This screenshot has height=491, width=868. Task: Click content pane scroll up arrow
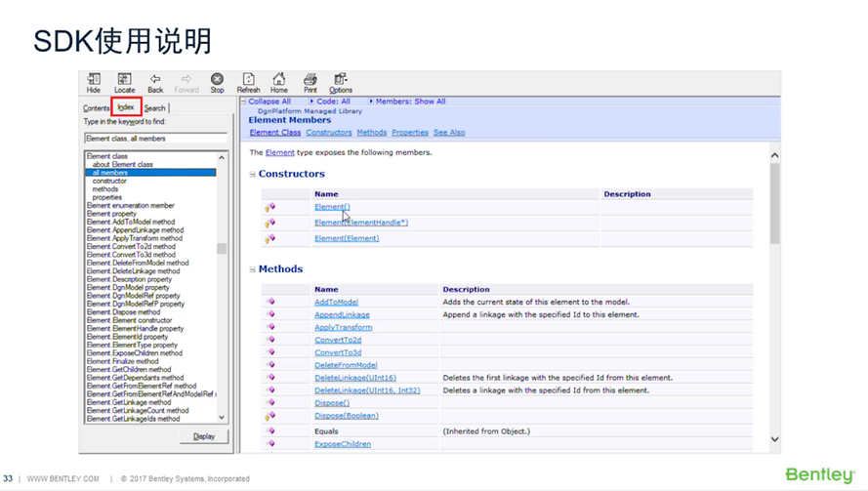tap(774, 155)
